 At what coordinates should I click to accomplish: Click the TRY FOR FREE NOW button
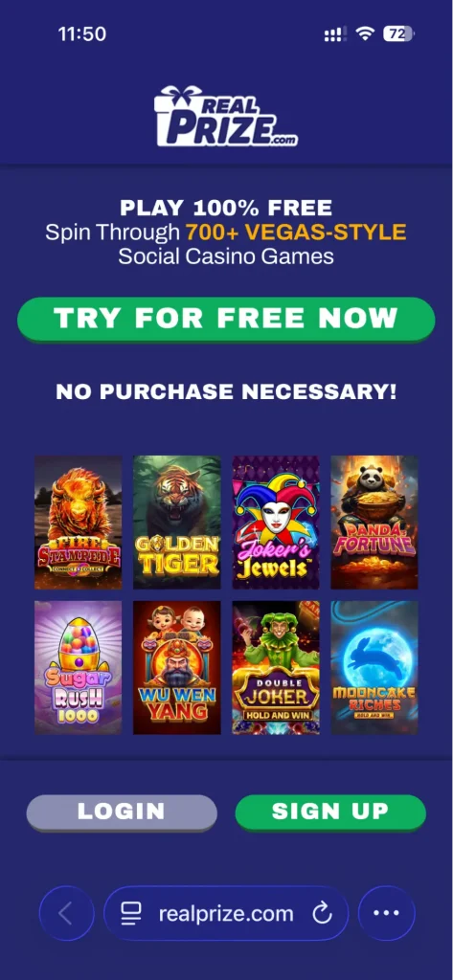coord(226,320)
